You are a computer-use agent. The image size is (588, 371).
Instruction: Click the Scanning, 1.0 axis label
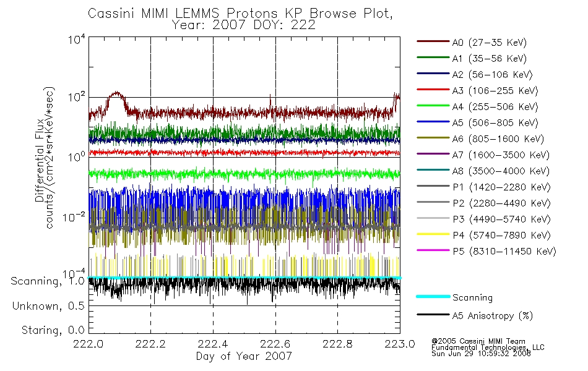(48, 281)
